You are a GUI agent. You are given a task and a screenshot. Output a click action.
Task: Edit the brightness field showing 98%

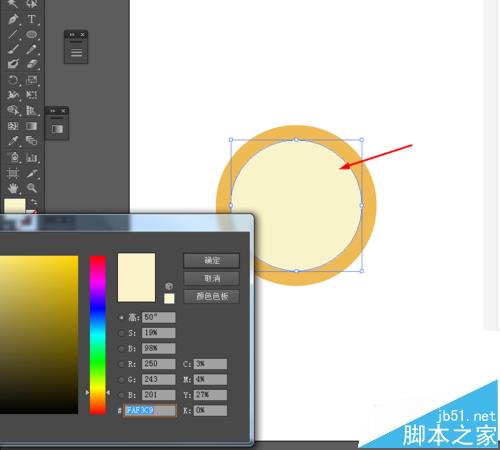(x=159, y=348)
